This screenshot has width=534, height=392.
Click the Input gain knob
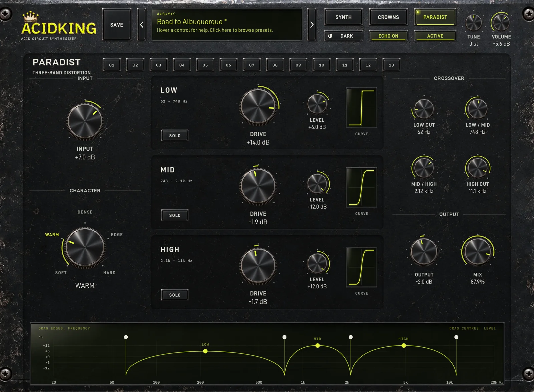(85, 121)
